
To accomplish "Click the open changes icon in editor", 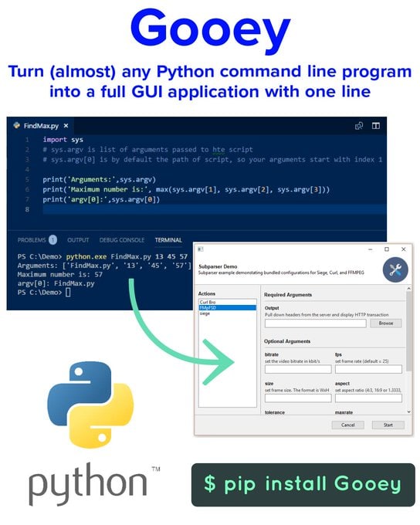I will click(359, 126).
